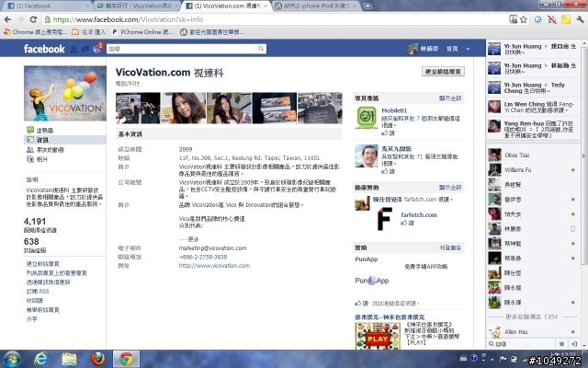Open PChome Online bookmark
Image resolution: width=588 pixels, height=368 pixels.
click(141, 32)
